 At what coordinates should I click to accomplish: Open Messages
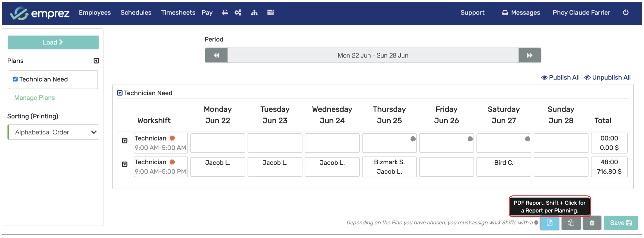click(x=521, y=12)
